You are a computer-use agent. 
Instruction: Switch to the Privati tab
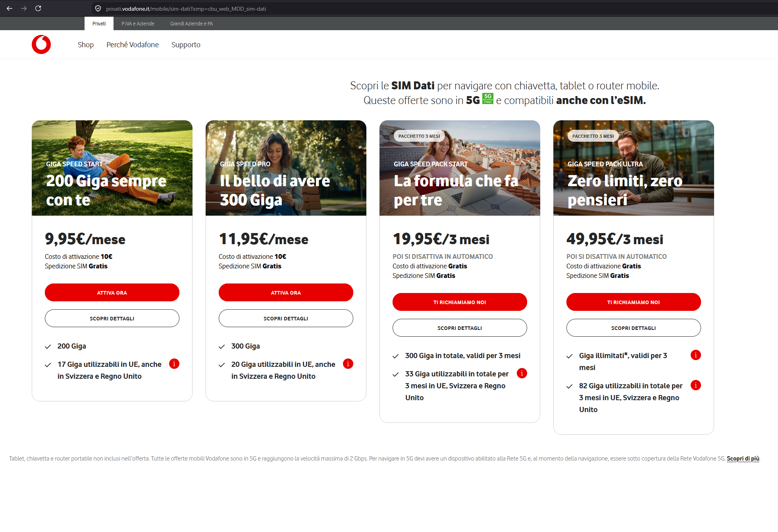(x=99, y=23)
